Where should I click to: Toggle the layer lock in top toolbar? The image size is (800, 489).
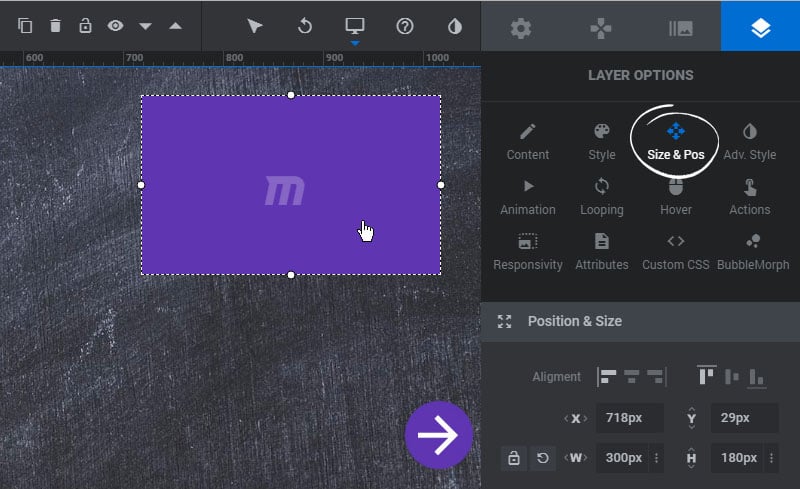[85, 26]
